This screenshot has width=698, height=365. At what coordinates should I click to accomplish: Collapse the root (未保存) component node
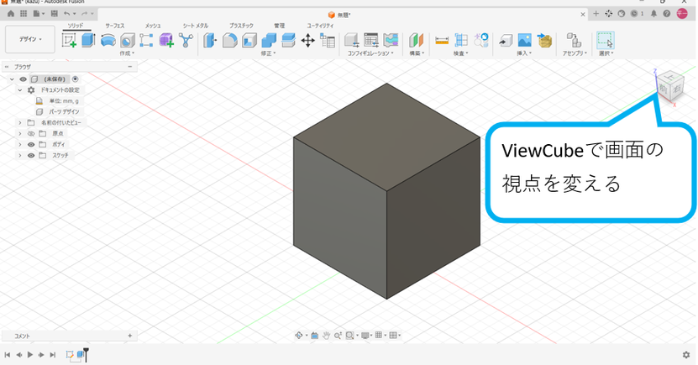point(12,79)
